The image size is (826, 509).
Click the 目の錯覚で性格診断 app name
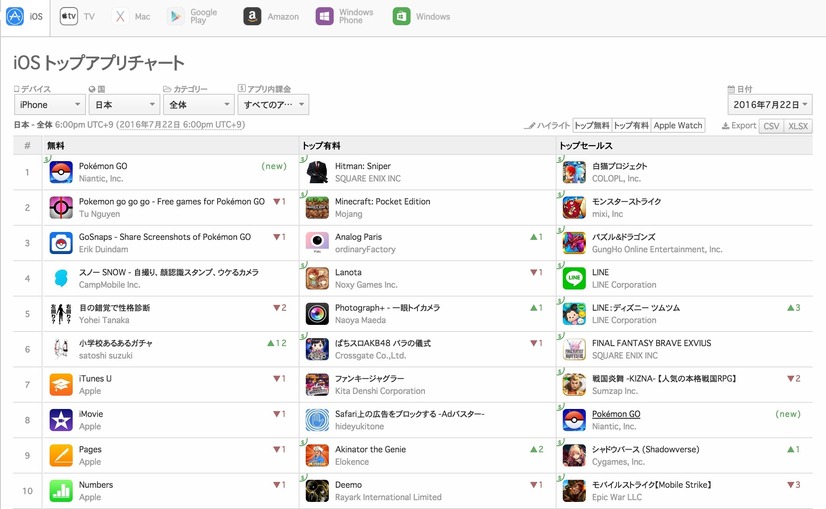coord(114,308)
